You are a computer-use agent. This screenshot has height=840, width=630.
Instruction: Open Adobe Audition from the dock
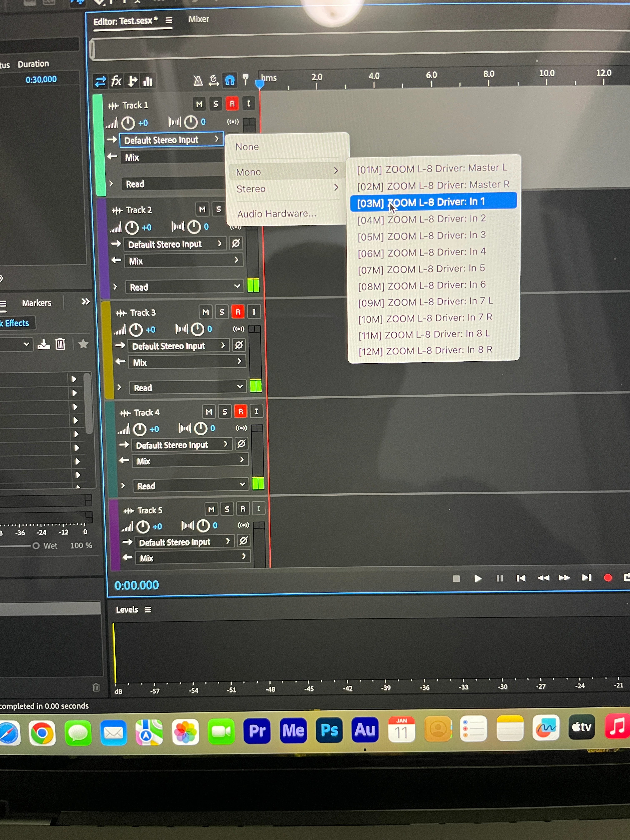pyautogui.click(x=365, y=730)
